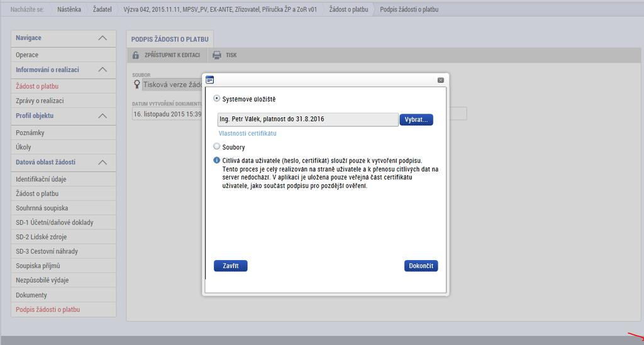Collapse the Datová oblast žádosti section
644x345 pixels.
pyautogui.click(x=103, y=162)
